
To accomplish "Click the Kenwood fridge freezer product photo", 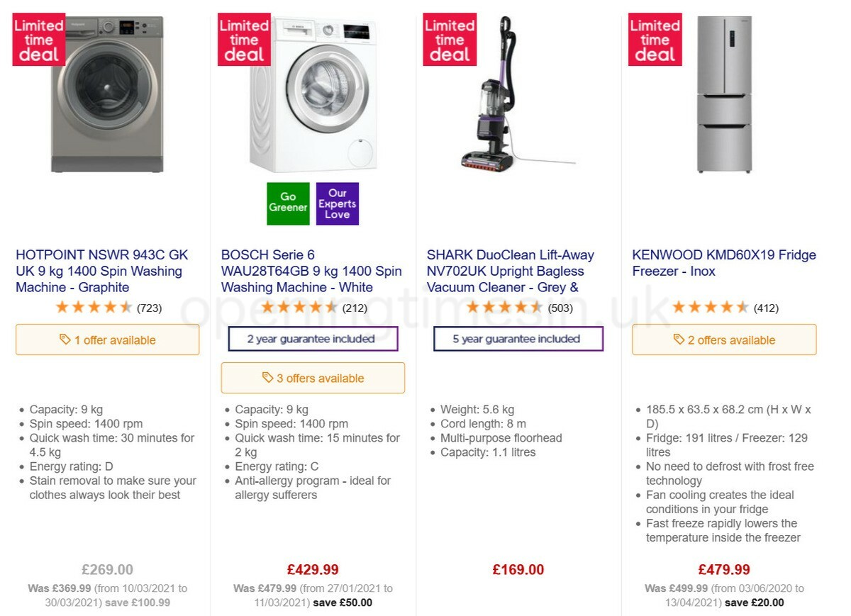I will coord(723,92).
